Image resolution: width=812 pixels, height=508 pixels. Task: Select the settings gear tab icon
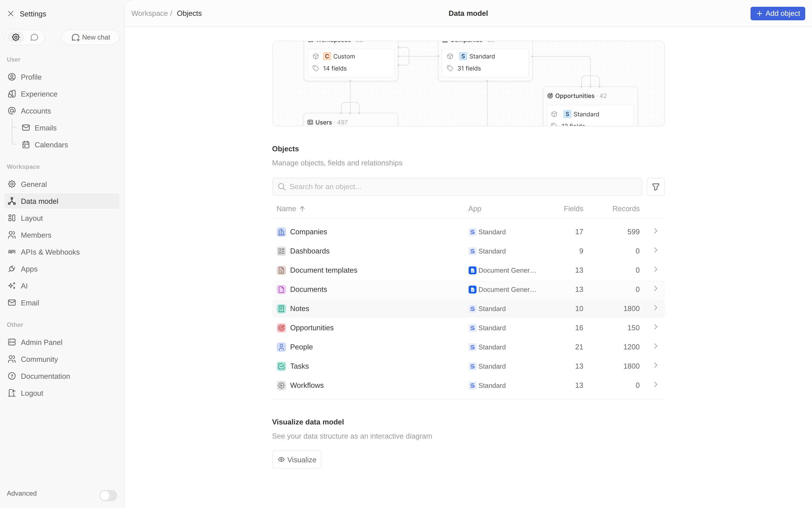coord(16,37)
